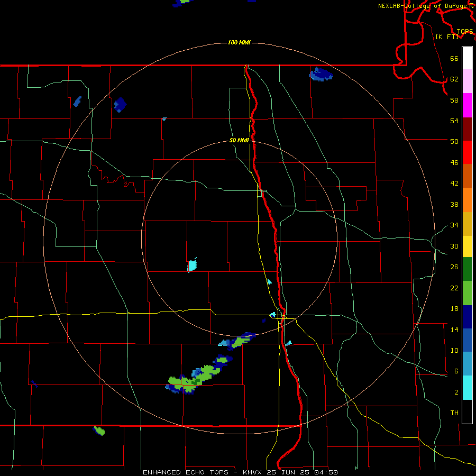Click the 30 legend value

pos(454,246)
